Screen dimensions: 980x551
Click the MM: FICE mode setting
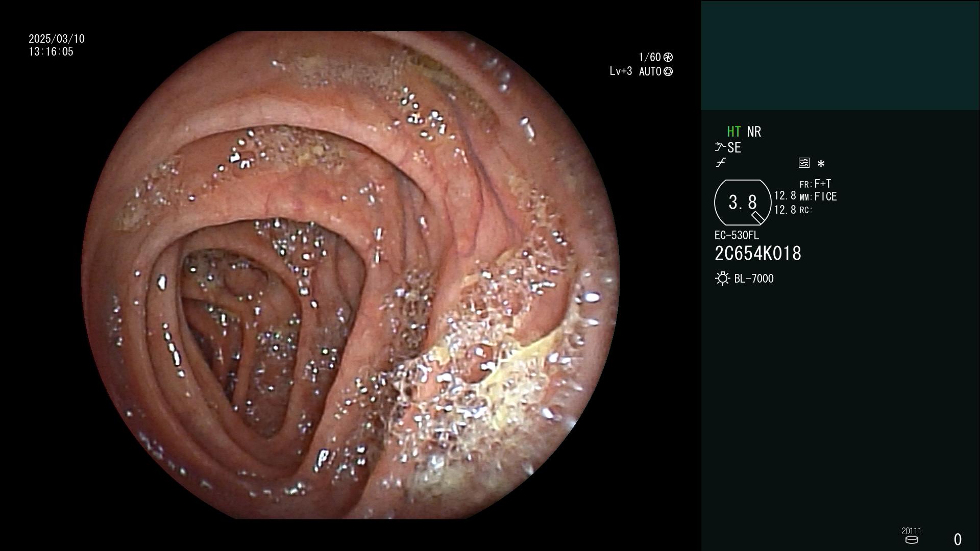point(818,196)
